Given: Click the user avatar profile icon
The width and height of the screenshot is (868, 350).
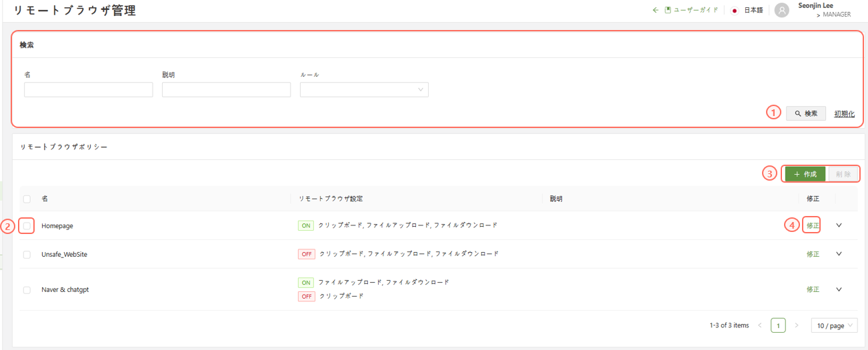Looking at the screenshot, I should (x=781, y=10).
